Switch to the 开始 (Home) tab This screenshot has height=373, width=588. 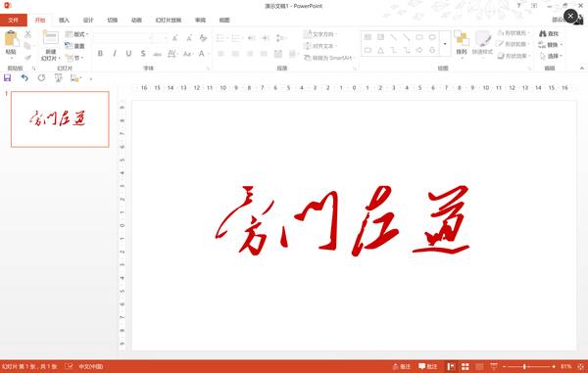click(40, 21)
